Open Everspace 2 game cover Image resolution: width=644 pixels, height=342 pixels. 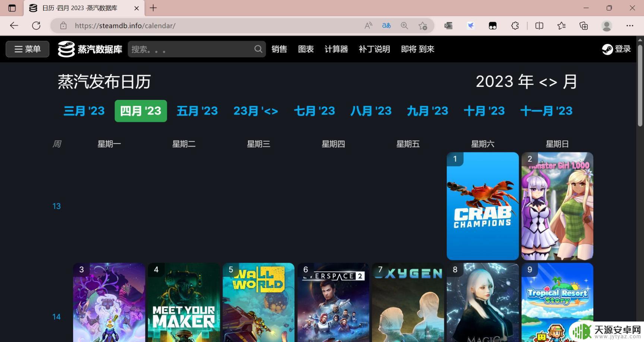333,303
